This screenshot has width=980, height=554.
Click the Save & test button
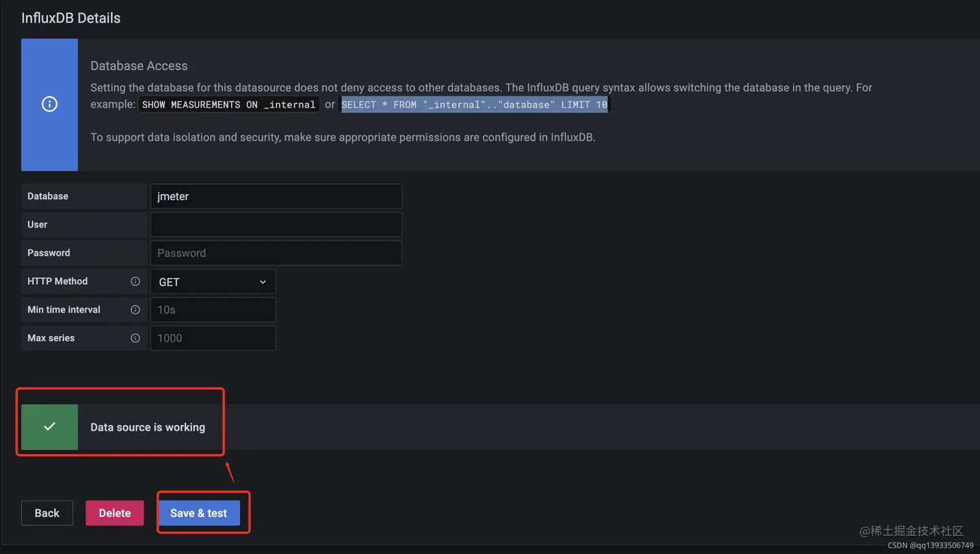(198, 513)
